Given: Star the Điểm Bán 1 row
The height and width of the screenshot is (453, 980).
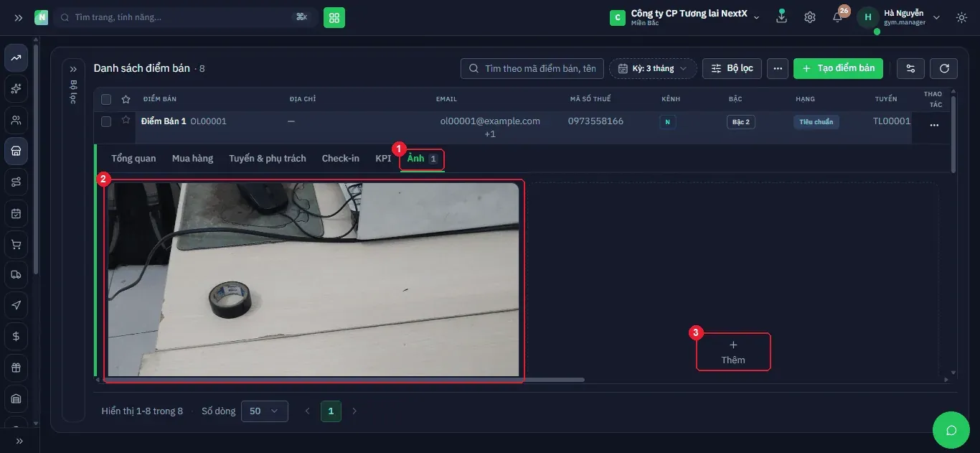Looking at the screenshot, I should [x=126, y=121].
